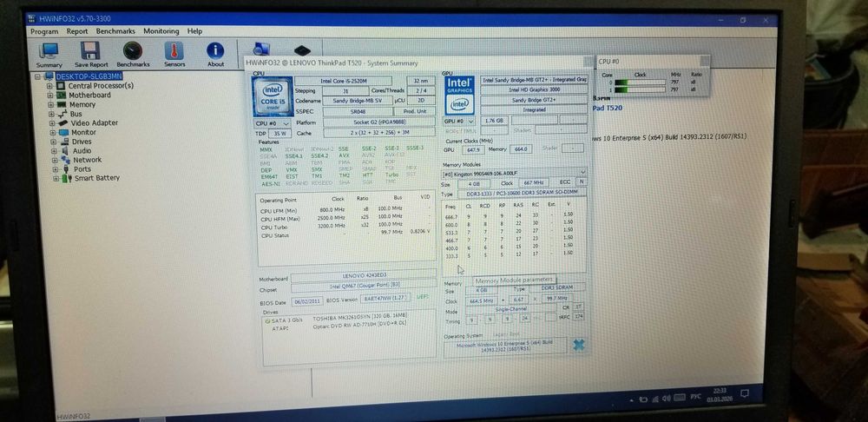Select the Drives tree label
868x422 pixels.
(82, 142)
